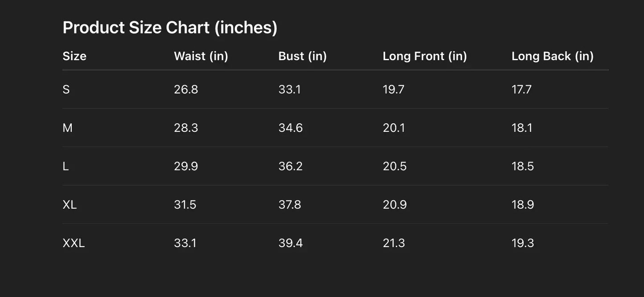
Task: Select long front value 20.1 for size M
Action: tap(394, 128)
